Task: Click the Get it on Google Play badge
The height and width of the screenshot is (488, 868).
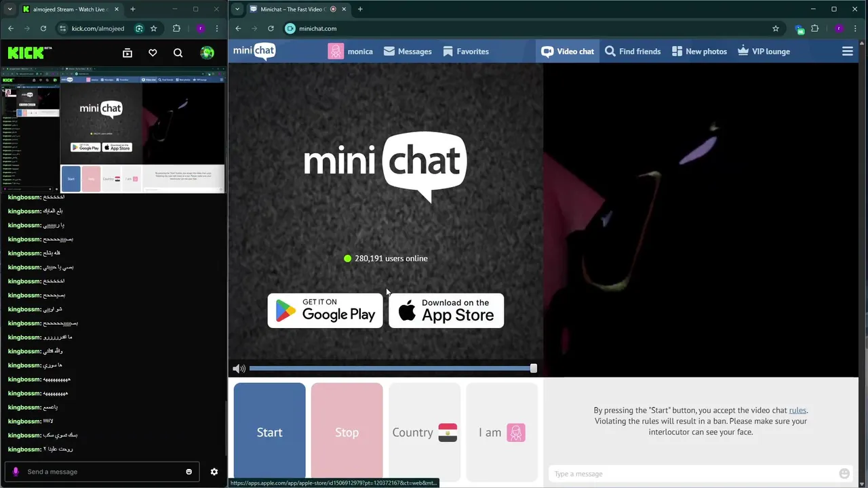Action: tap(325, 310)
